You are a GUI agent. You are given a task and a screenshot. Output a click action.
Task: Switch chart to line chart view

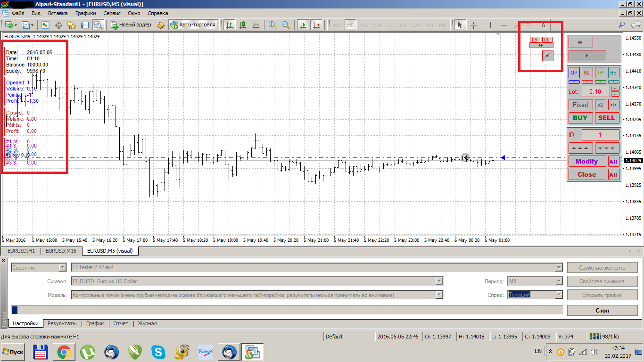256,25
